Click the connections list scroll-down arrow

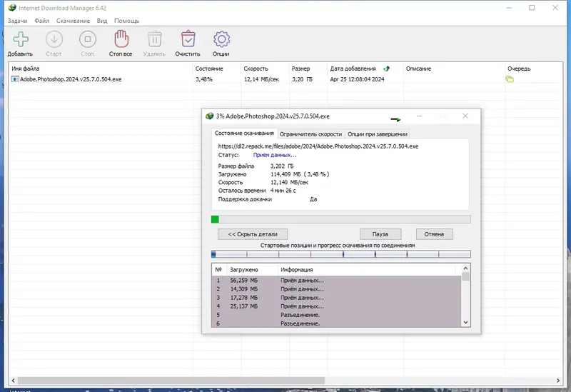[465, 323]
